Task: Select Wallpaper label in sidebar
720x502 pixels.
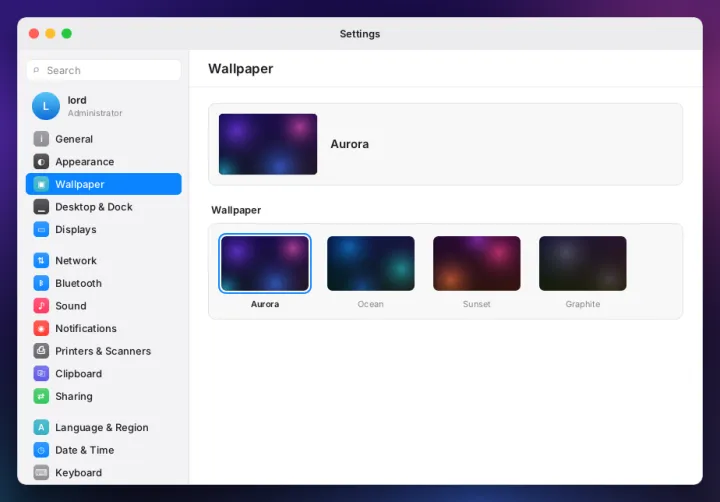Action: [80, 184]
